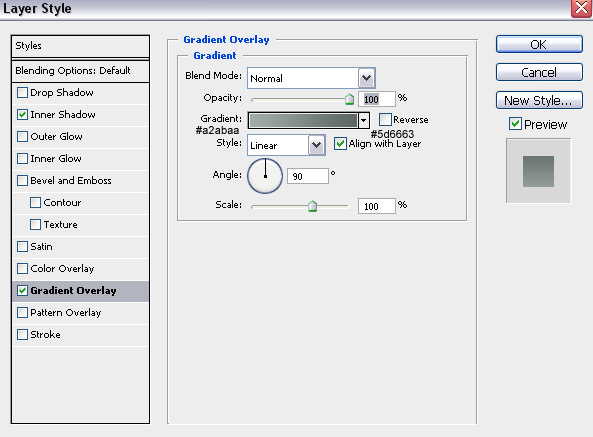This screenshot has width=593, height=437.
Task: Toggle the Reverse gradient checkbox
Action: pyautogui.click(x=385, y=119)
